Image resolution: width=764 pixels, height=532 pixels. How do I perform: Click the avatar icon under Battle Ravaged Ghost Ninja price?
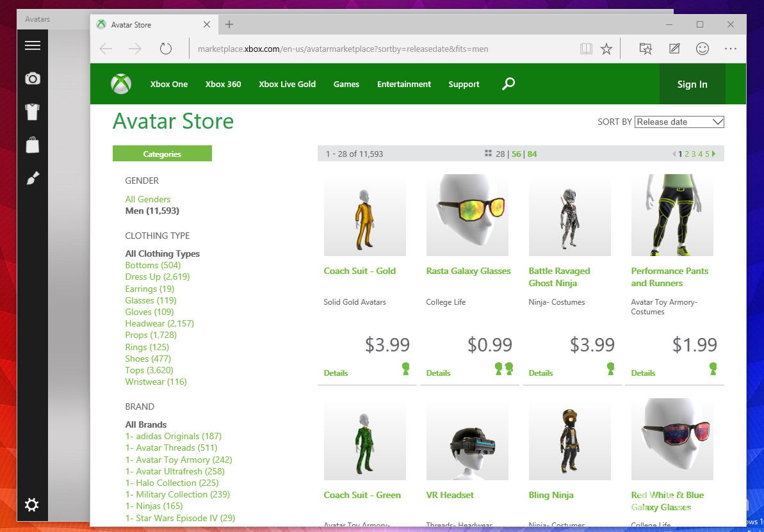(x=610, y=369)
